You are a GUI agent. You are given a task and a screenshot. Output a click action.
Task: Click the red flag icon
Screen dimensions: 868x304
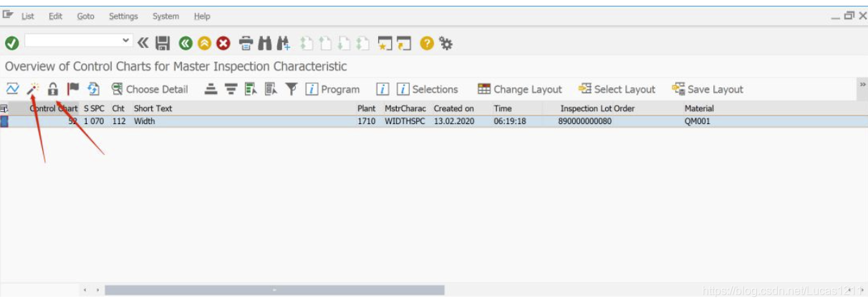pyautogui.click(x=72, y=89)
